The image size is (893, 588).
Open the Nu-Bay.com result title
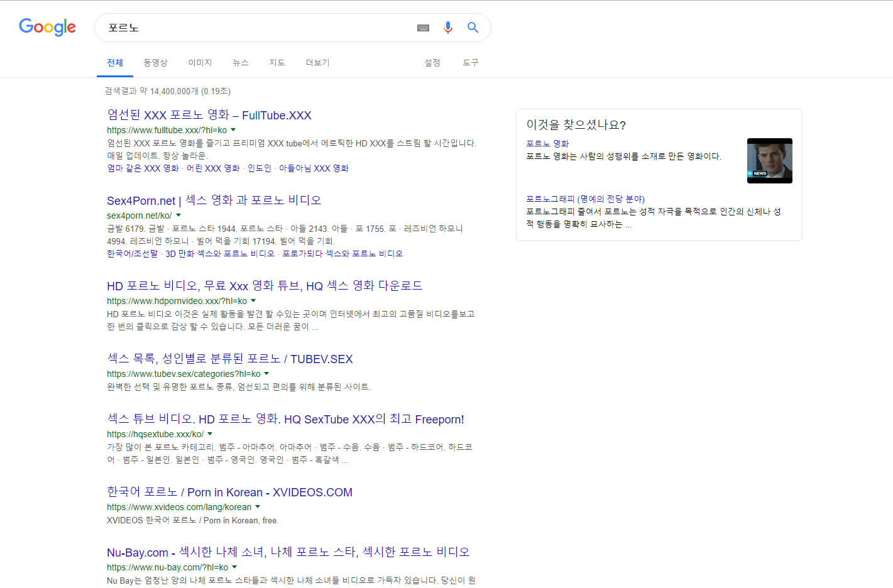coord(288,552)
